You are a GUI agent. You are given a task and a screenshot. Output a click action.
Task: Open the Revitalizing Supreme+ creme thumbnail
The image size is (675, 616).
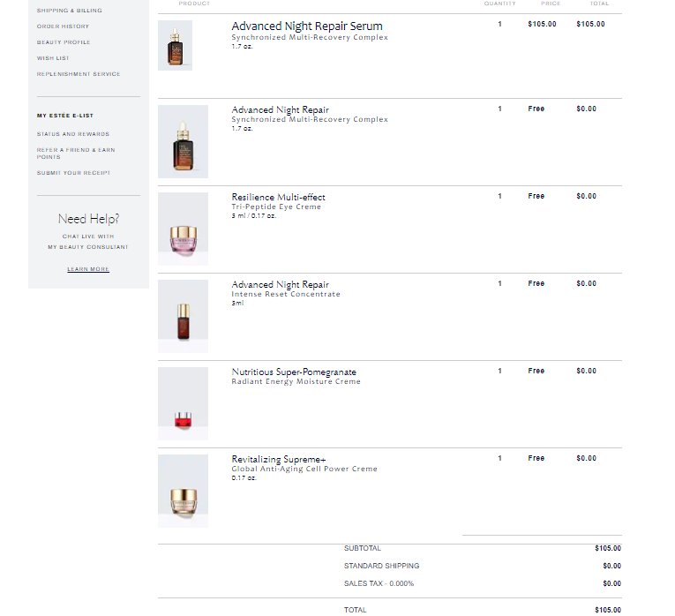(183, 491)
